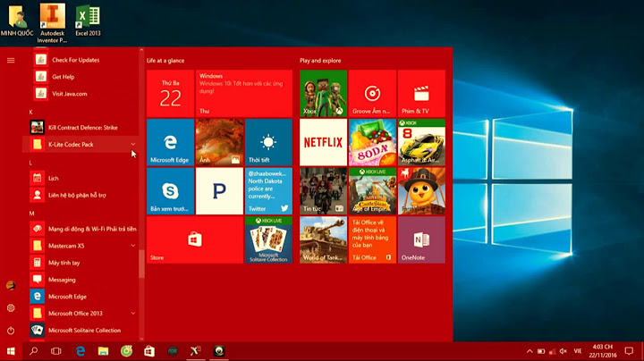Image resolution: width=644 pixels, height=361 pixels.
Task: Open Settings gear in the Start sidebar
Action: [11, 308]
